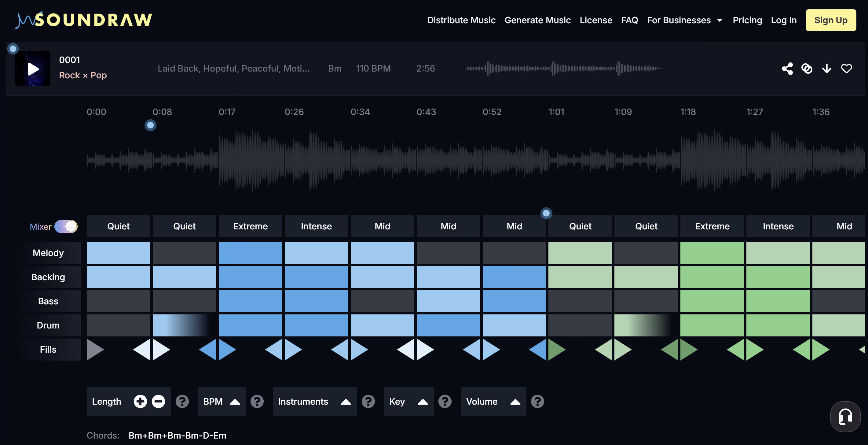Open the help question mark next to Volume
The width and height of the screenshot is (868, 445).
click(537, 401)
